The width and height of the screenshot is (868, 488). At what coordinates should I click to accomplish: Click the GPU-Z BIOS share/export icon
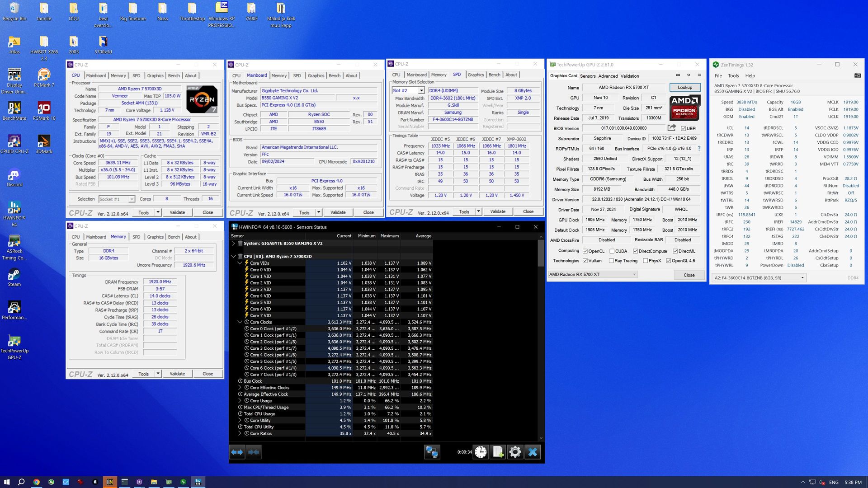[672, 128]
